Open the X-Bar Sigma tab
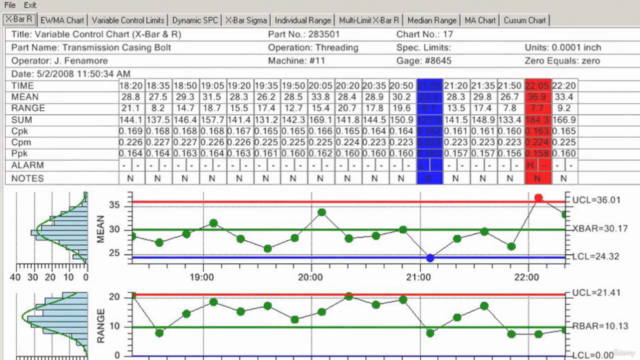Image resolution: width=640 pixels, height=360 pixels. (246, 20)
